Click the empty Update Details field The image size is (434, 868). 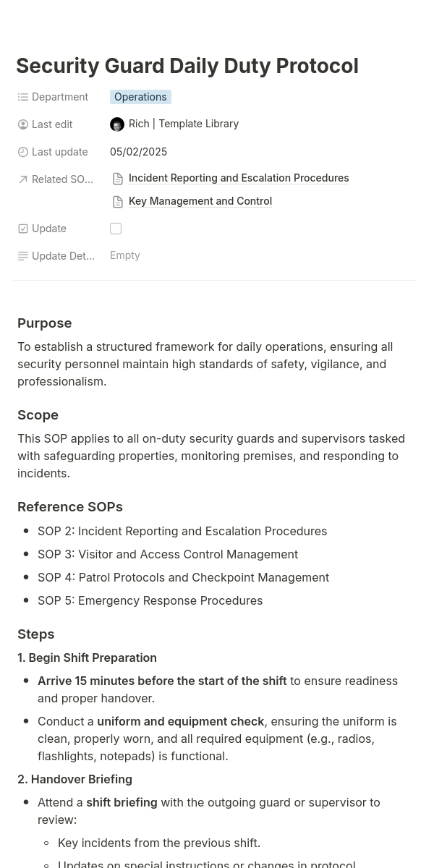point(125,255)
